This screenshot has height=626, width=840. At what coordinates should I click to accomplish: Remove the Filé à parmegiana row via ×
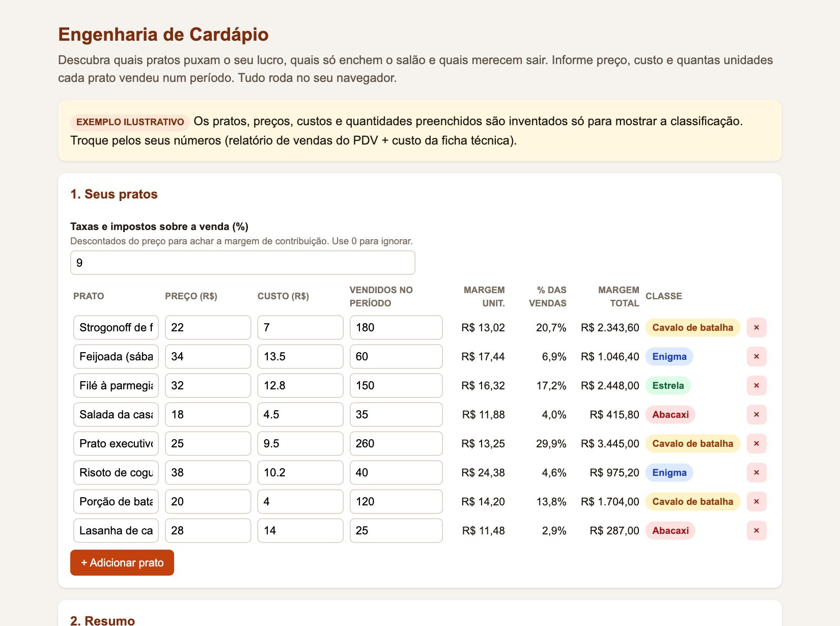tap(757, 385)
